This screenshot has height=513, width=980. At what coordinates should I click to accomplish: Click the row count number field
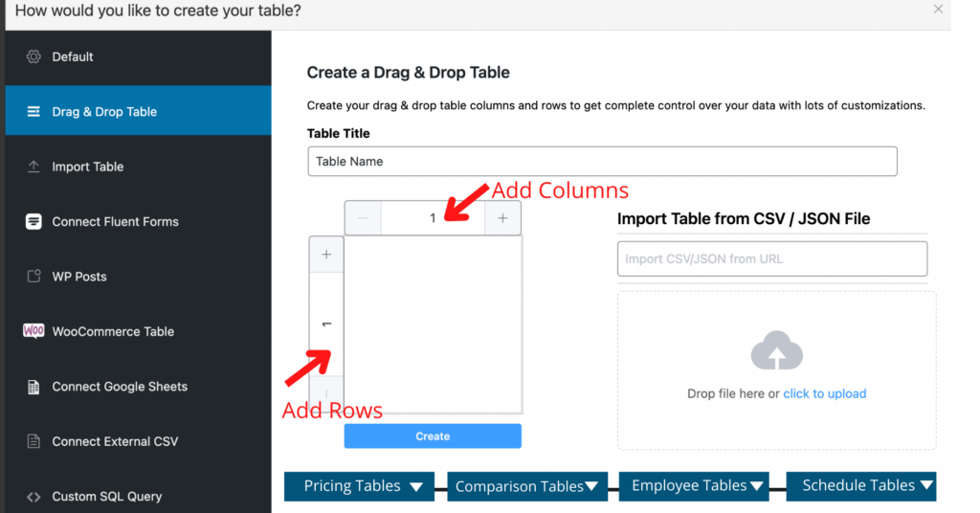click(x=326, y=324)
